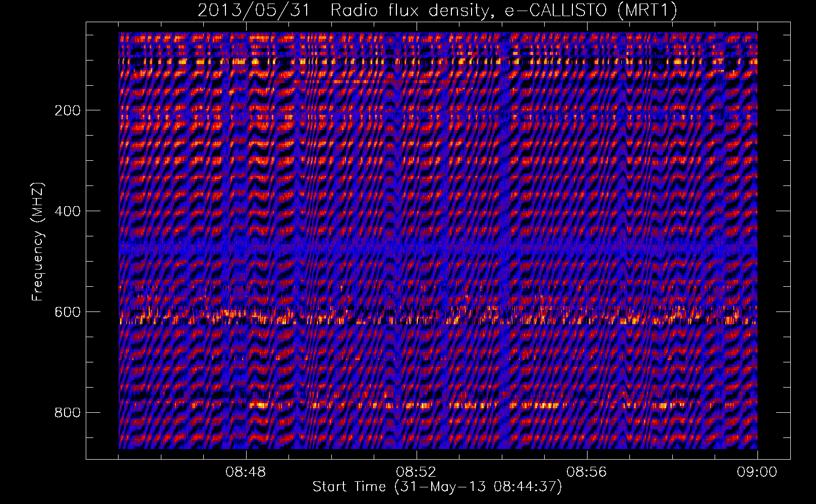The image size is (816, 504).
Task: Click the 'Frequency (MHZ)' axis label
Action: coord(38,242)
